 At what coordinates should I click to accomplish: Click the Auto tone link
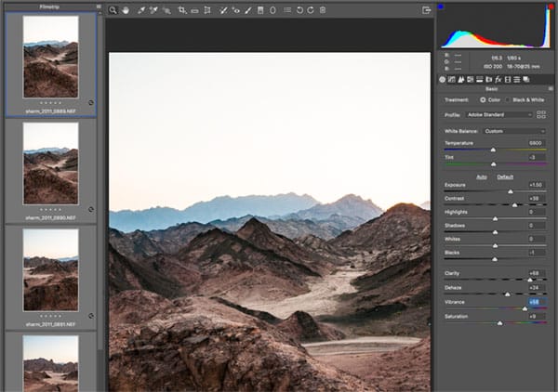tap(482, 177)
